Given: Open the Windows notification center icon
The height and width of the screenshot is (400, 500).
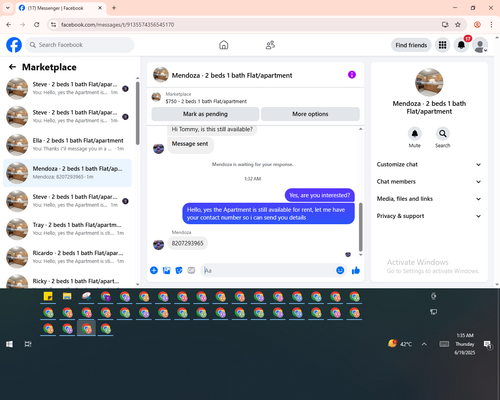Looking at the screenshot, I should [488, 345].
